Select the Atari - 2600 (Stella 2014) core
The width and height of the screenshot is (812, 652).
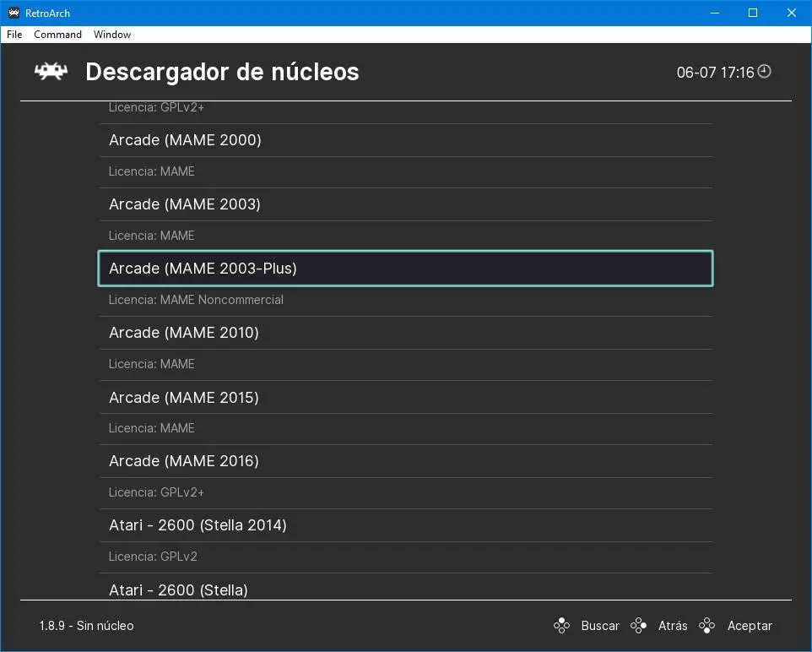[405, 525]
